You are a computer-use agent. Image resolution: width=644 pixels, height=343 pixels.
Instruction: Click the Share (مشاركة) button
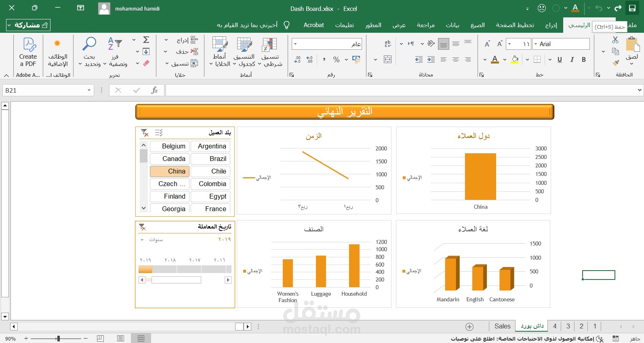click(28, 25)
